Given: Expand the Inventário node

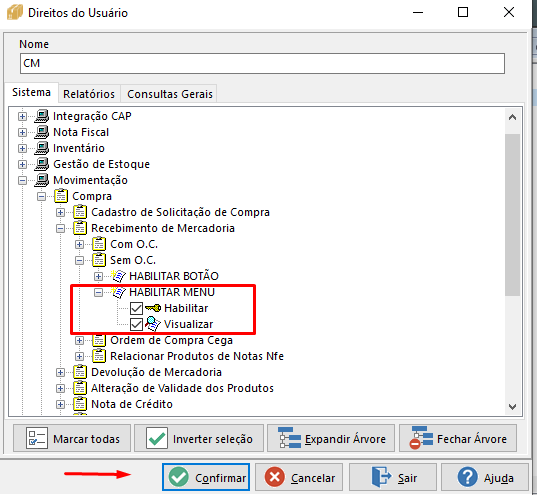Looking at the screenshot, I should (22, 149).
